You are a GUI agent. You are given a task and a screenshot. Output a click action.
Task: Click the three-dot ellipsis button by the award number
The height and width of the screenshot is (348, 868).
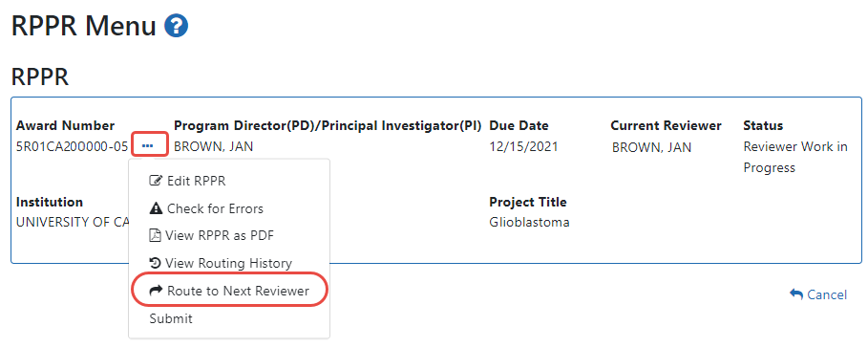147,146
